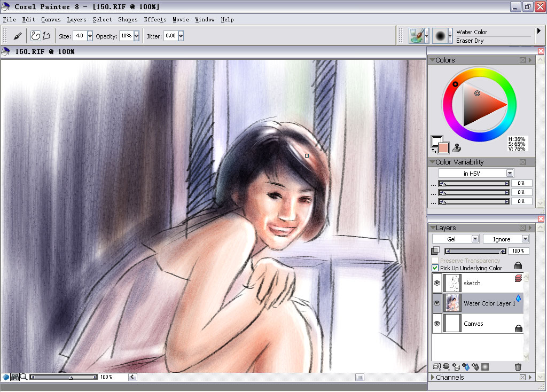Open the Canvas menu

(x=51, y=20)
